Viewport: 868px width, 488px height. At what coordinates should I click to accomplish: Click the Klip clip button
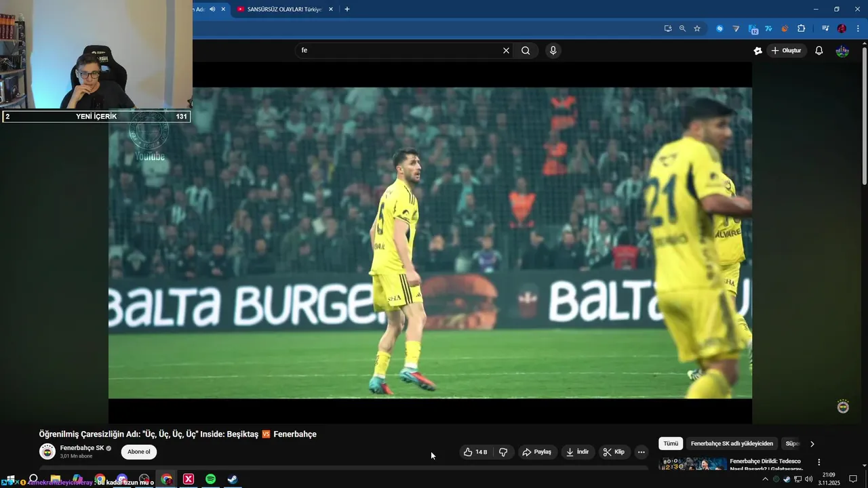(x=614, y=452)
